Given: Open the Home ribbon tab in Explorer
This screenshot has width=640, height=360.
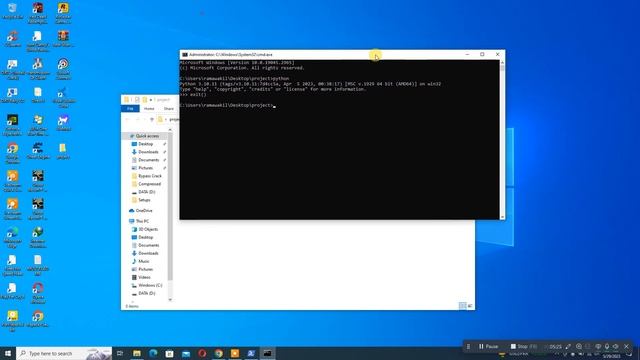Looking at the screenshot, I should (x=149, y=109).
